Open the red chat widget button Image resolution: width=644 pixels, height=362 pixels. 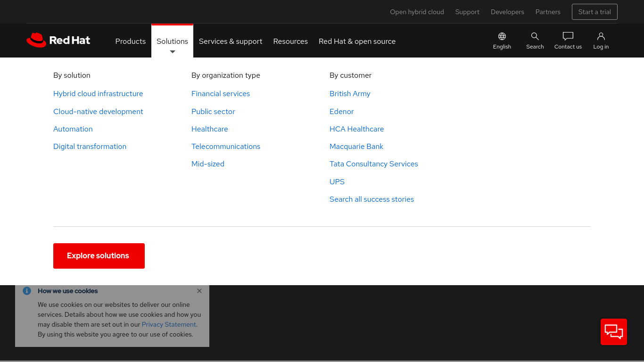(614, 332)
